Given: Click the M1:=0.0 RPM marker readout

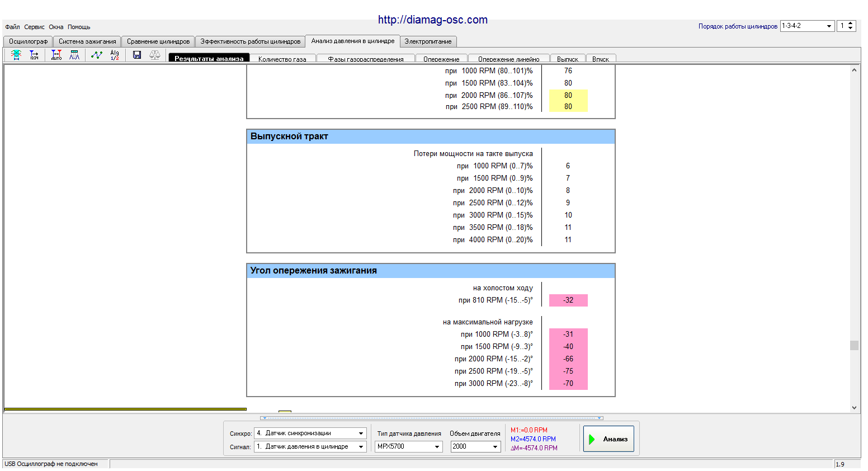Looking at the screenshot, I should (x=529, y=430).
